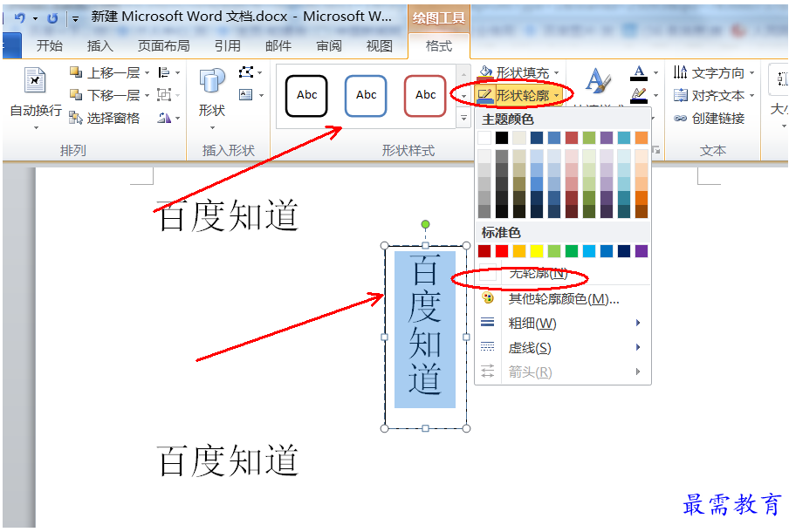Click the WordArt quick styles icon

click(598, 80)
